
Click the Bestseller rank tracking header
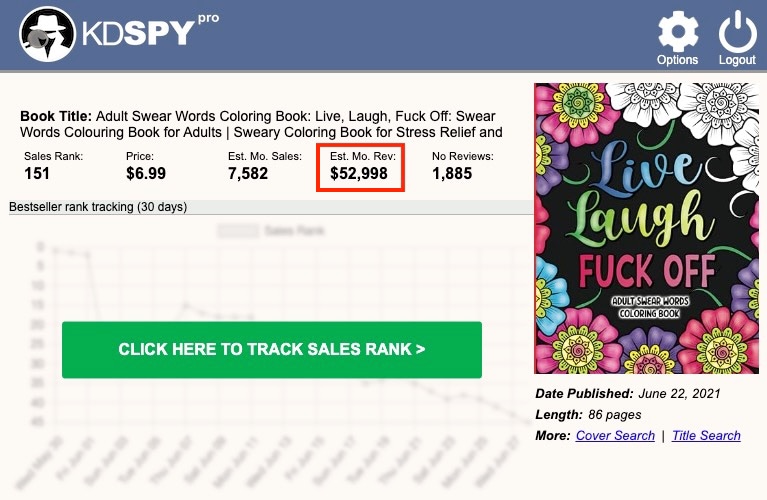point(98,207)
